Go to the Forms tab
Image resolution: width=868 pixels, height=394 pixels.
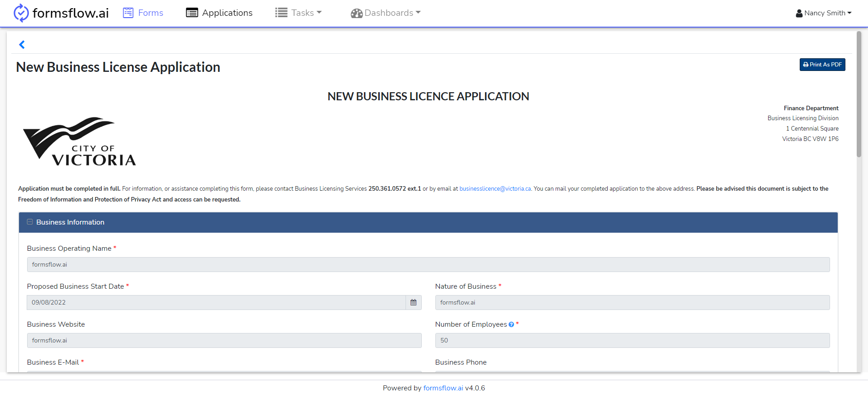[151, 13]
